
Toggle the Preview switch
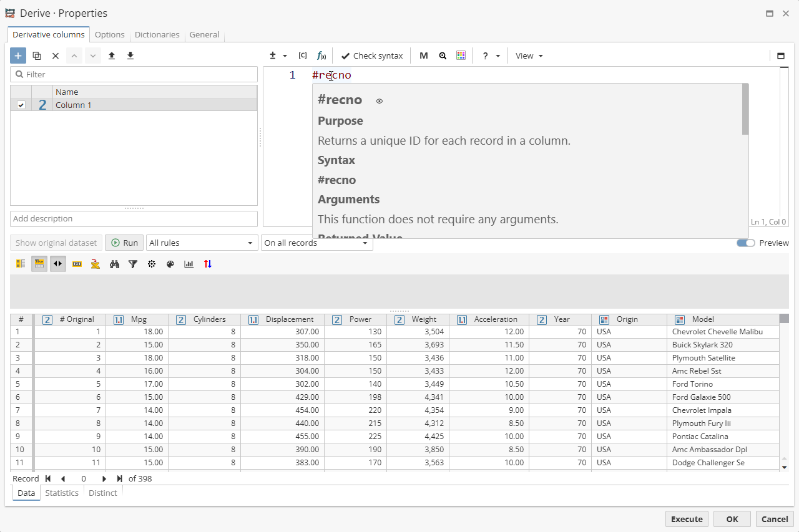[745, 243]
